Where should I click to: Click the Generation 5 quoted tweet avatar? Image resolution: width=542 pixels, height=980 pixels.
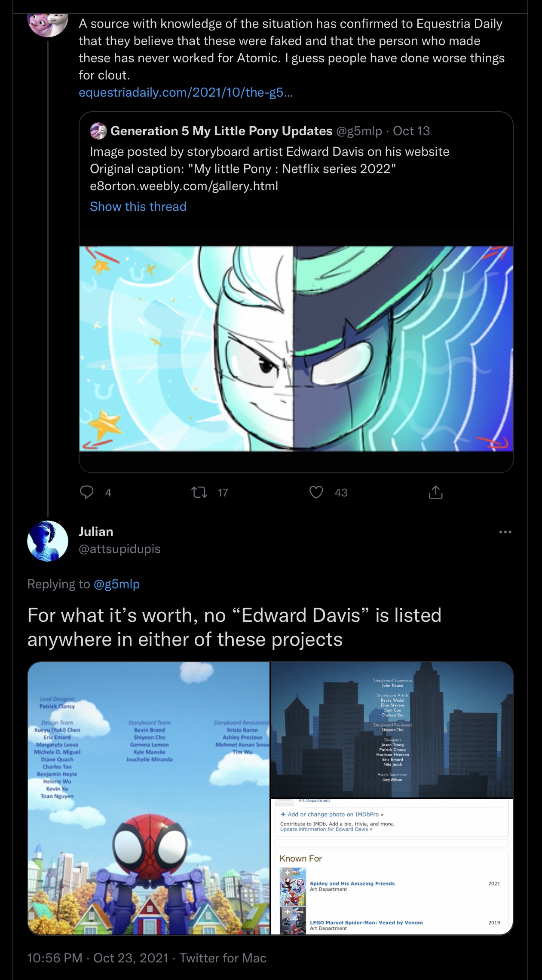click(x=98, y=131)
